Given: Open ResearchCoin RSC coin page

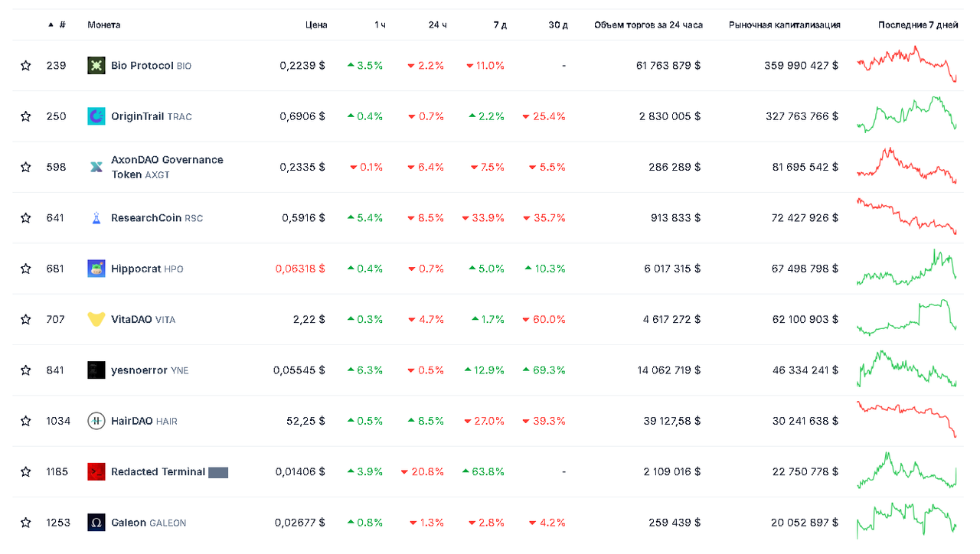Looking at the screenshot, I should [157, 218].
